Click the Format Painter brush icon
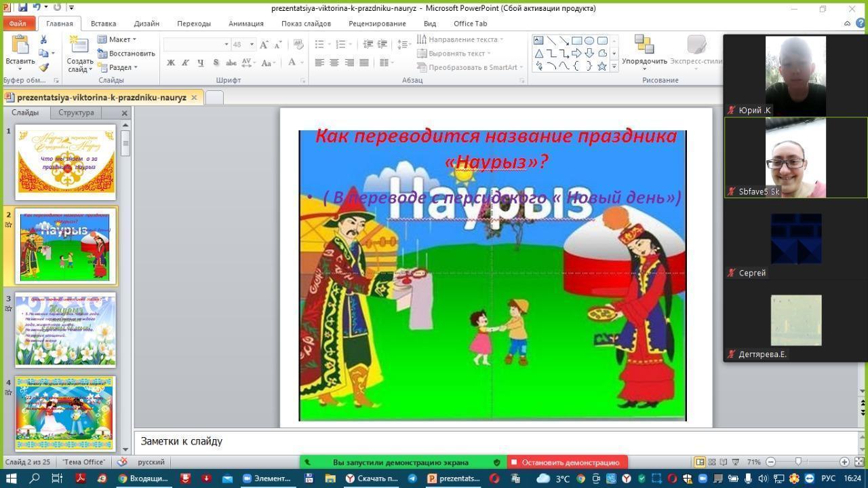 click(44, 67)
